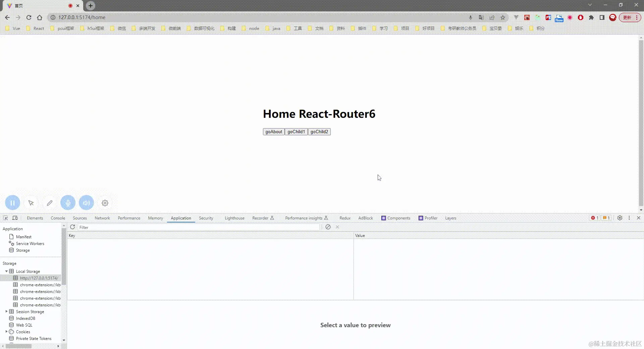This screenshot has width=644, height=349.
Task: Toggle the recorder microphone
Action: tap(68, 203)
